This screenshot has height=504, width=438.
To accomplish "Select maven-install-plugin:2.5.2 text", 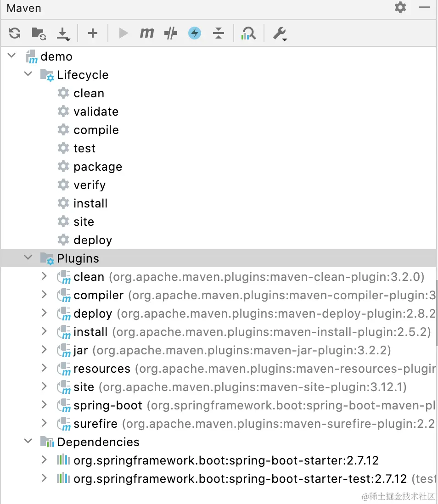I will [x=271, y=332].
